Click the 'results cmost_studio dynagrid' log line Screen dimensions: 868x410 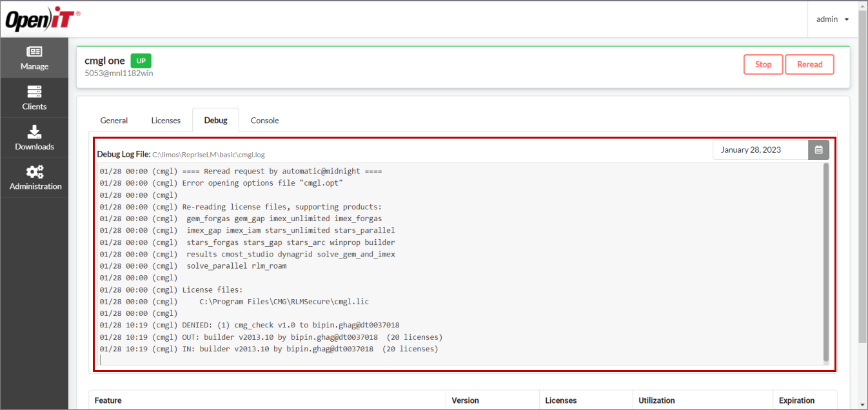point(247,254)
